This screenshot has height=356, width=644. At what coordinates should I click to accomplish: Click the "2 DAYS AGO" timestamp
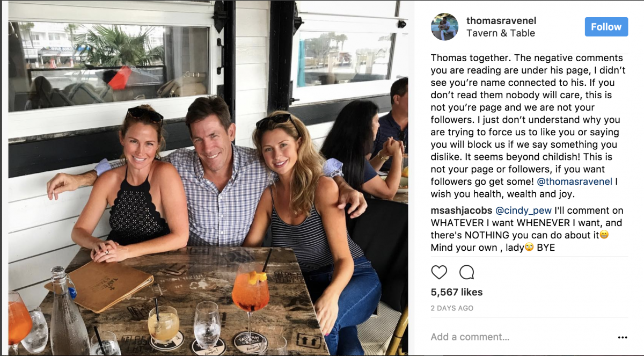(x=452, y=309)
